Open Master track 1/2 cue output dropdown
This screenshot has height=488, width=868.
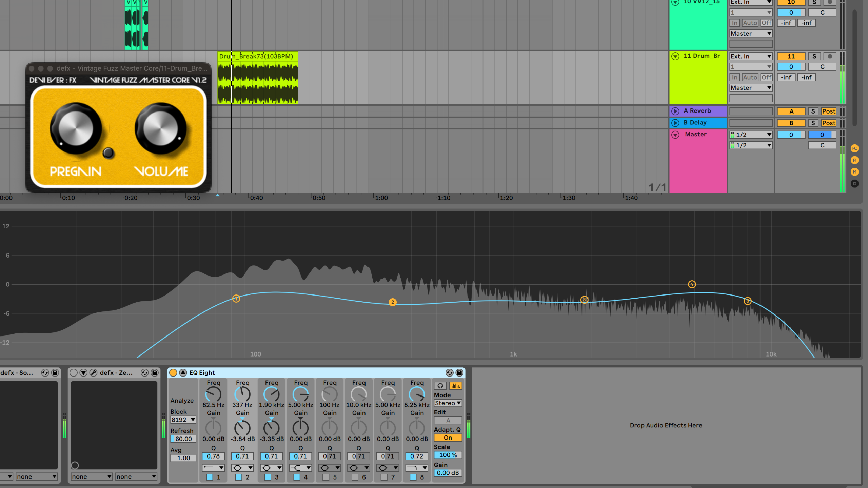751,135
